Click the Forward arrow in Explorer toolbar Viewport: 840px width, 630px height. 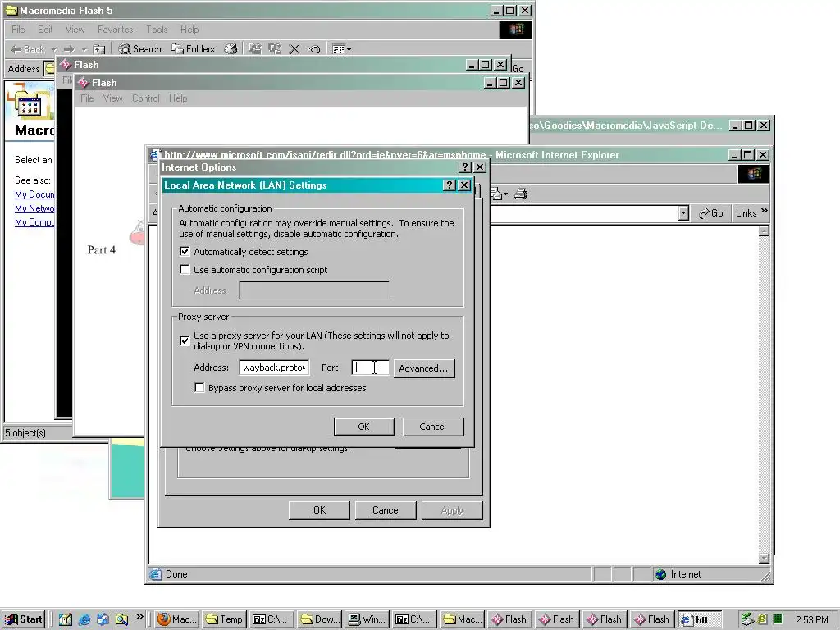69,49
